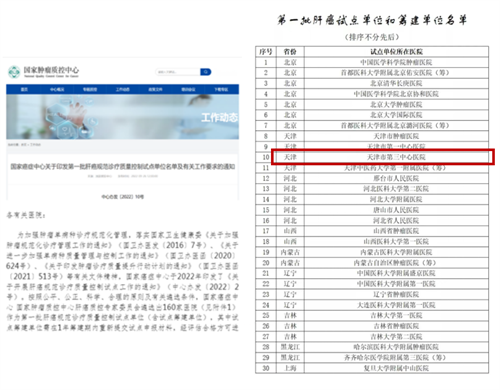Click the table header 试点单位所在医院
This screenshot has height=390, width=500.
click(396, 52)
